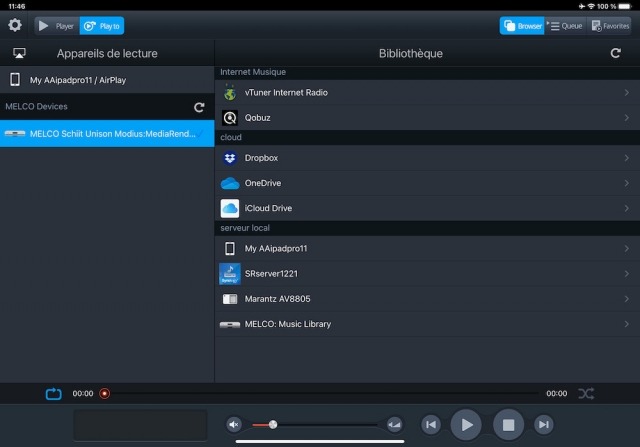Open vTuner Internet Radio

pyautogui.click(x=427, y=93)
